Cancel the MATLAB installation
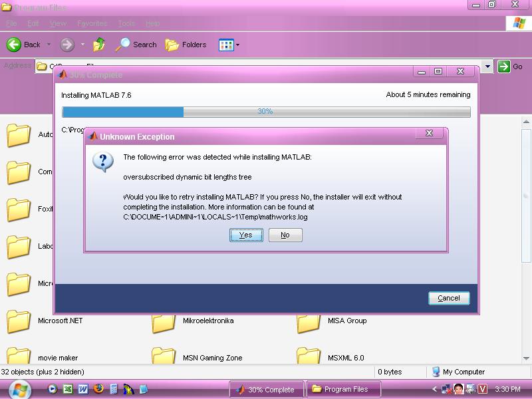 [x=449, y=298]
